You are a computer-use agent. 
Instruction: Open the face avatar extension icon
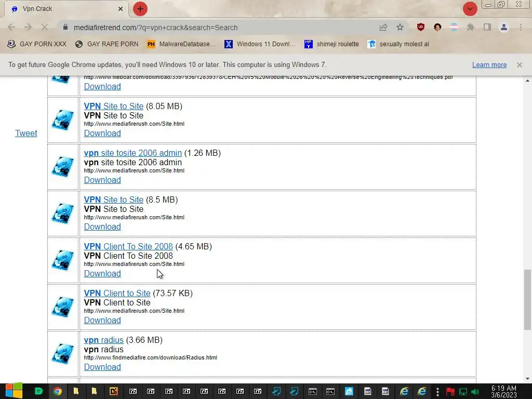click(437, 28)
